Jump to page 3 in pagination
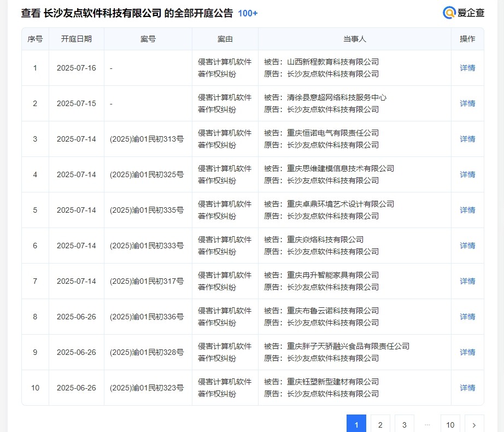504x432 pixels. click(x=404, y=425)
